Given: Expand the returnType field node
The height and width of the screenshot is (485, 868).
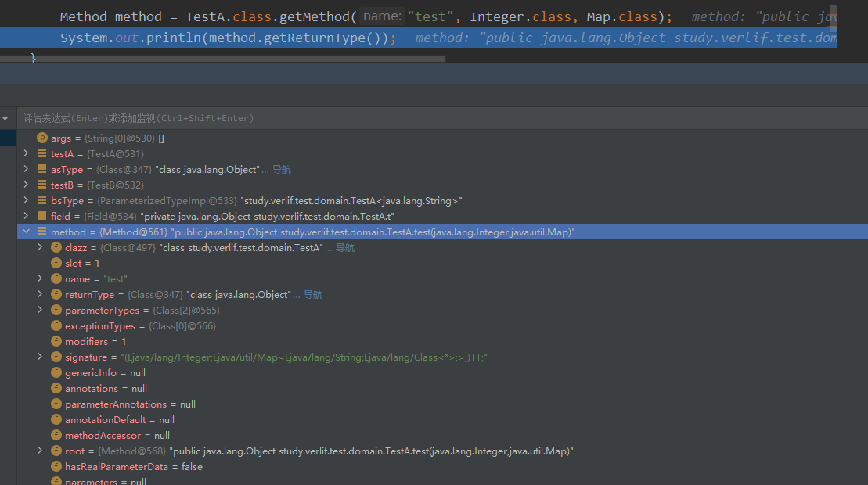Looking at the screenshot, I should tap(41, 295).
